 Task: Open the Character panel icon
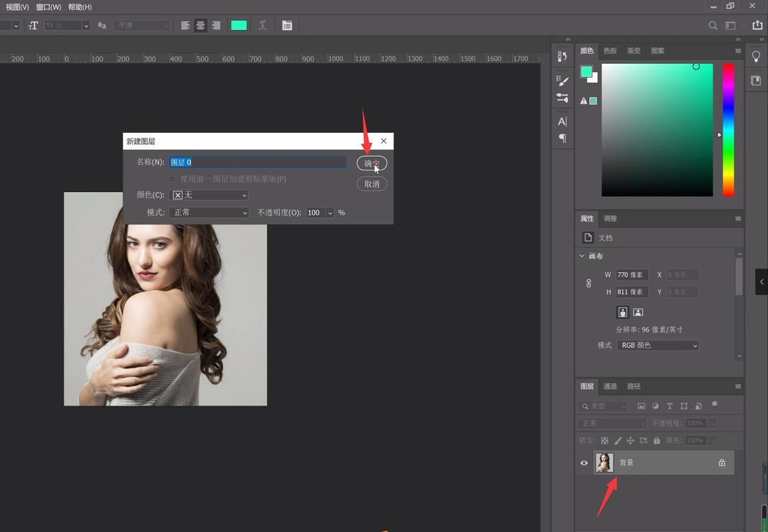click(x=563, y=121)
